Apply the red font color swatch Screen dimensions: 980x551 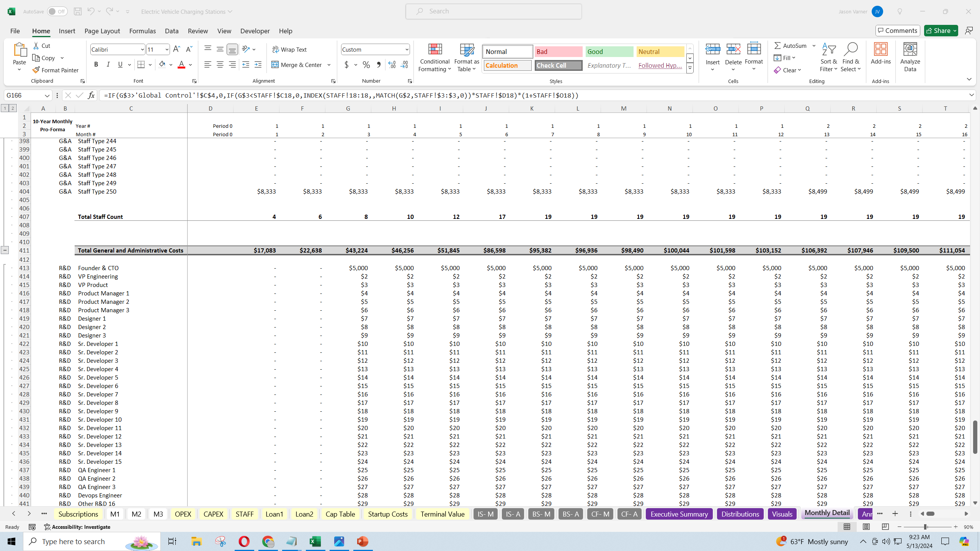coord(181,65)
